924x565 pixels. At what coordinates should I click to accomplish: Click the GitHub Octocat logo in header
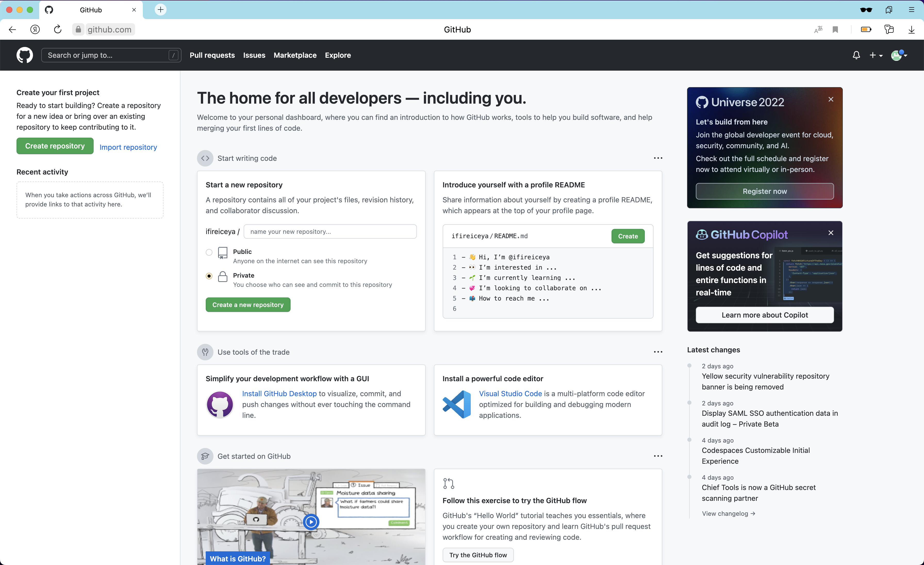click(24, 55)
